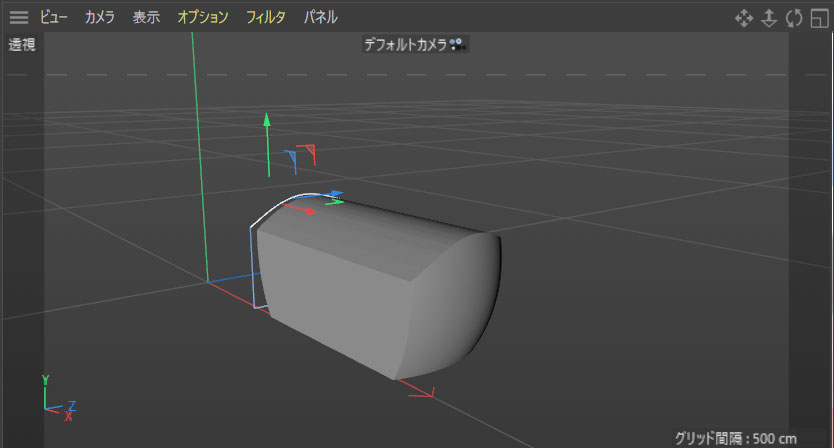The height and width of the screenshot is (448, 834).
Task: Expand the フィルタ filter menu
Action: tap(266, 17)
